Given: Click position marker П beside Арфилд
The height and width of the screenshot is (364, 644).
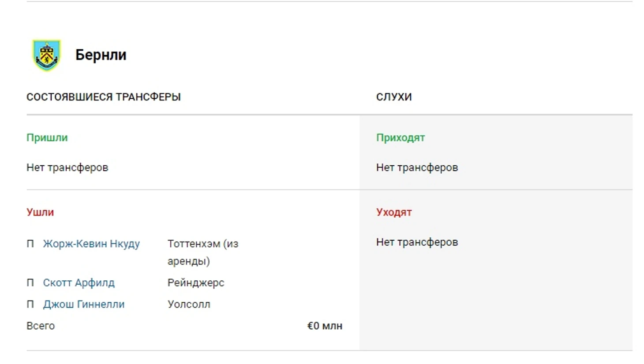Looking at the screenshot, I should pos(30,283).
